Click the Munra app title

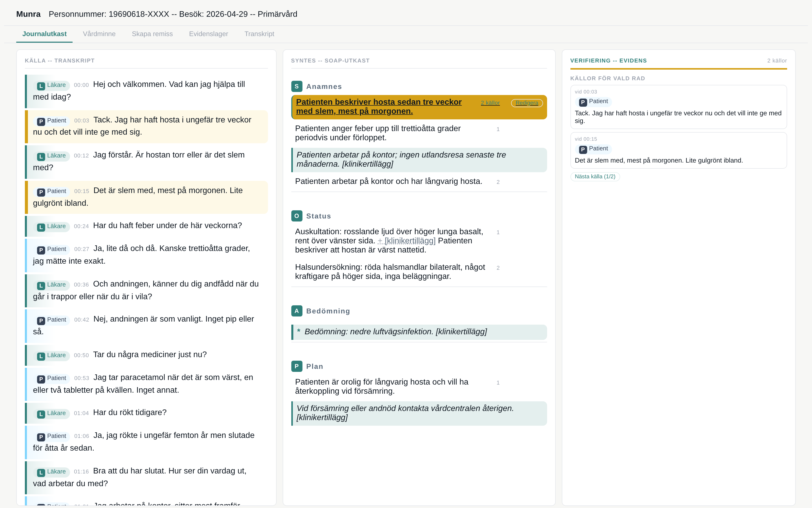click(28, 14)
